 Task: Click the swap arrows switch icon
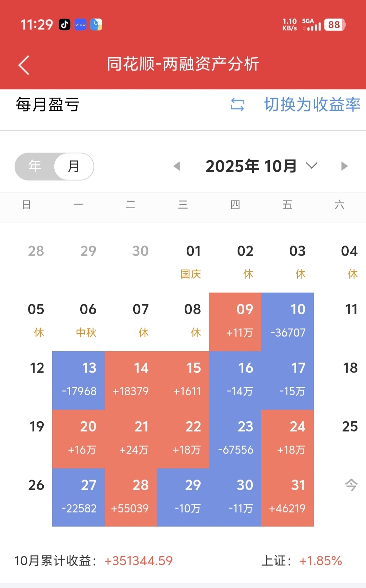237,104
